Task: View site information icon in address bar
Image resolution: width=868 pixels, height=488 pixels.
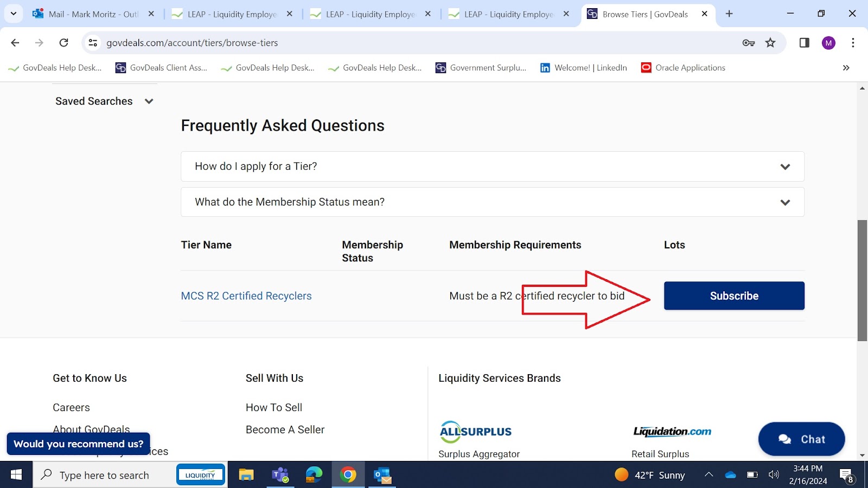Action: (93, 43)
